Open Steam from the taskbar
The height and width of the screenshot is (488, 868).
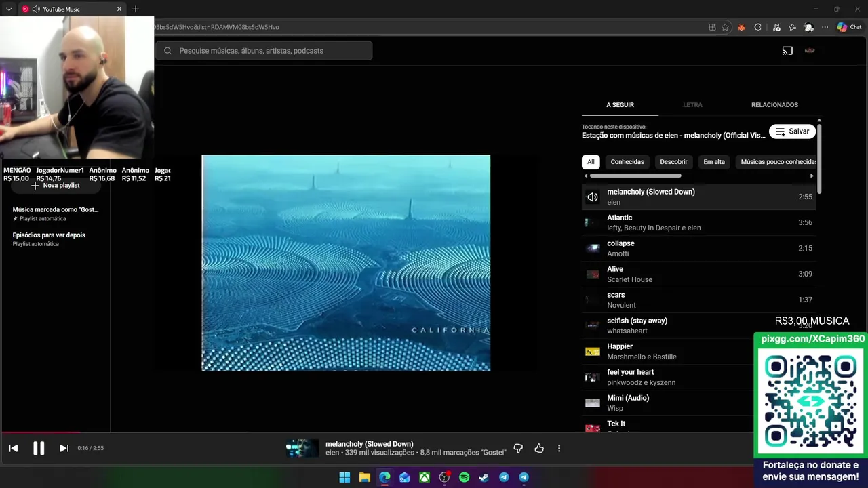click(x=484, y=477)
